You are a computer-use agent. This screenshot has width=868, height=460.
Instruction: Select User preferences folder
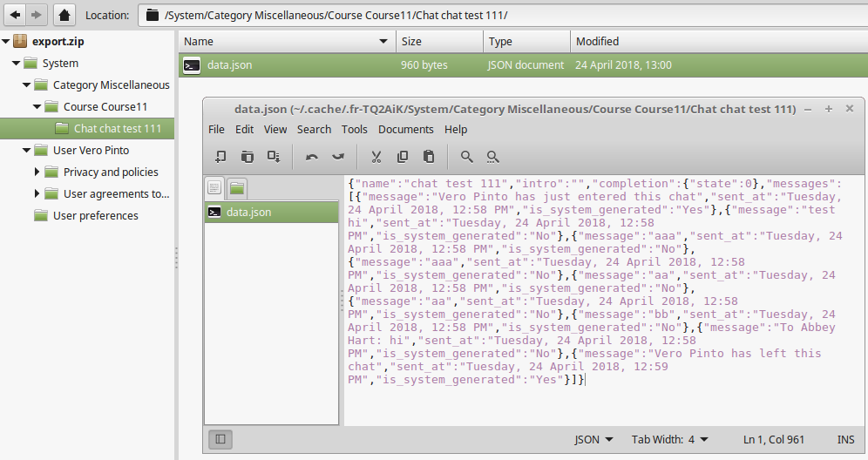tap(95, 215)
